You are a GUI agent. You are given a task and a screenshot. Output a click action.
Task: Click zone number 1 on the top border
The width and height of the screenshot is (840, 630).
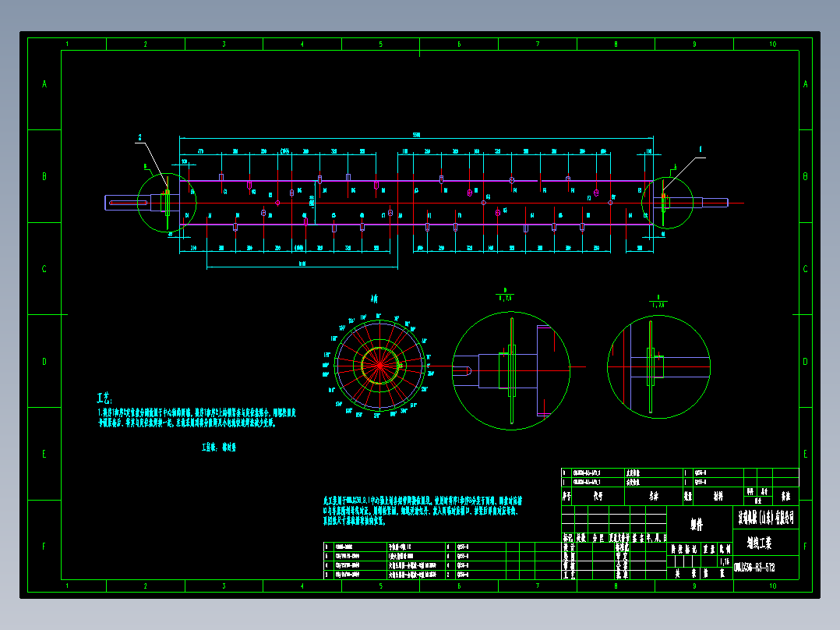[67, 44]
